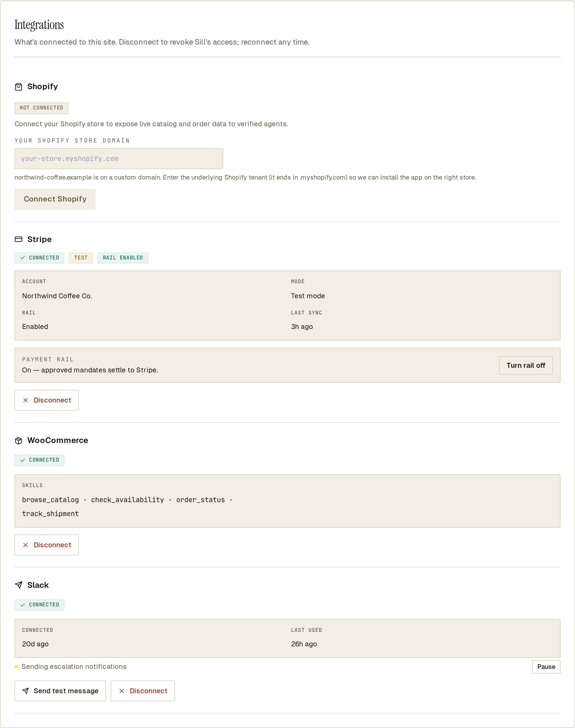Click the Slack paper plane heading icon

[x=19, y=585]
